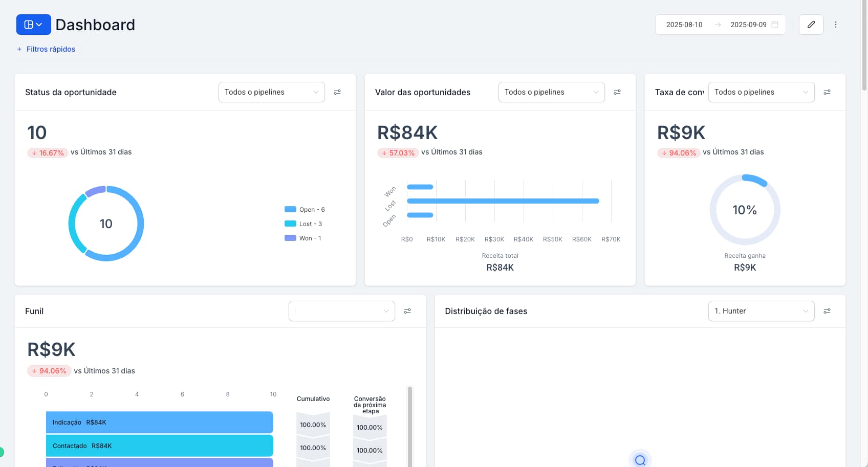Open filter settings on Taxa de conversão card
The height and width of the screenshot is (467, 868).
click(828, 92)
